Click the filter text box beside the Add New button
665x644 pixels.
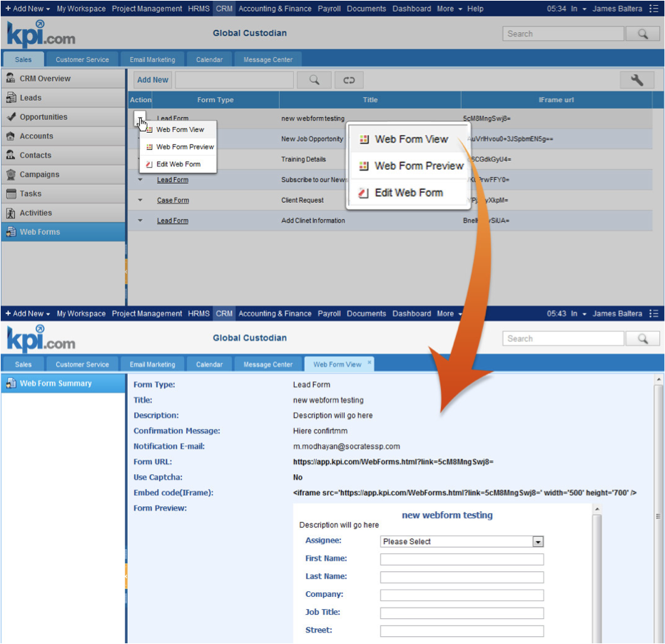coord(234,80)
